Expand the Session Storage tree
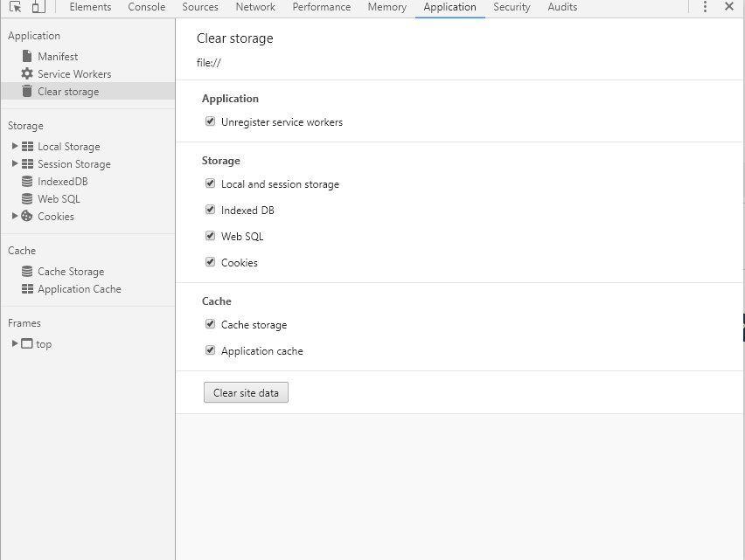The width and height of the screenshot is (745, 560). pyautogui.click(x=15, y=163)
